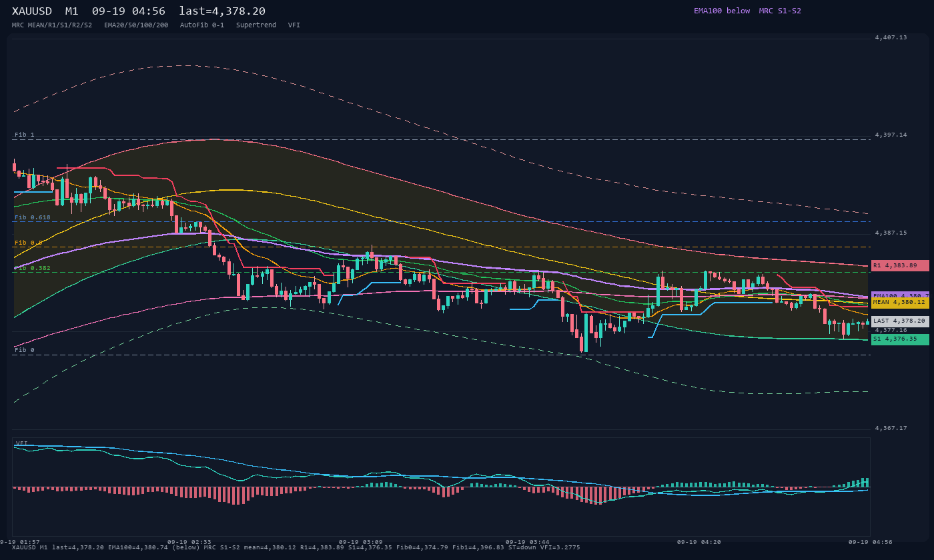Click the 'Fib 1' level label

25,135
